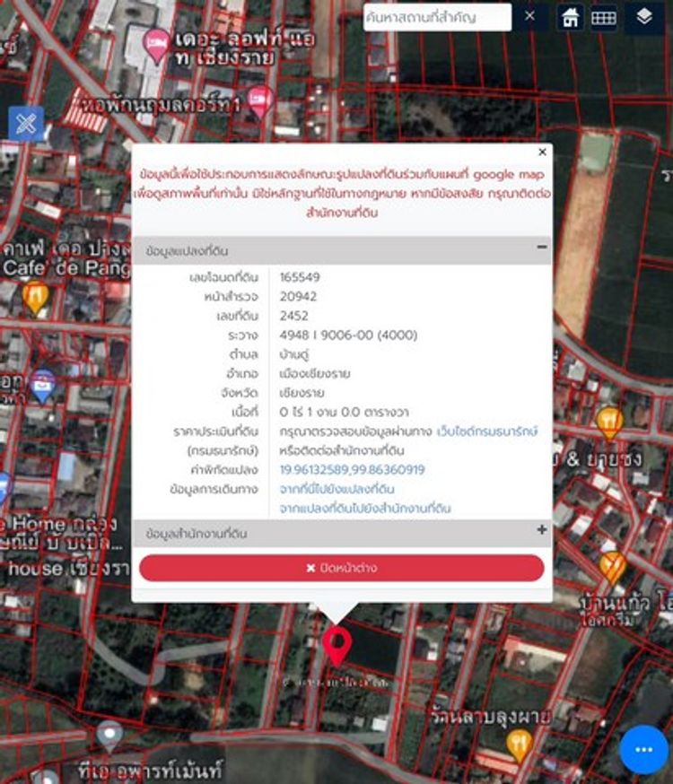673x784 pixels.
Task: Expand the ข้อมูลสำนักงานที่ดิน section
Action: 541,530
